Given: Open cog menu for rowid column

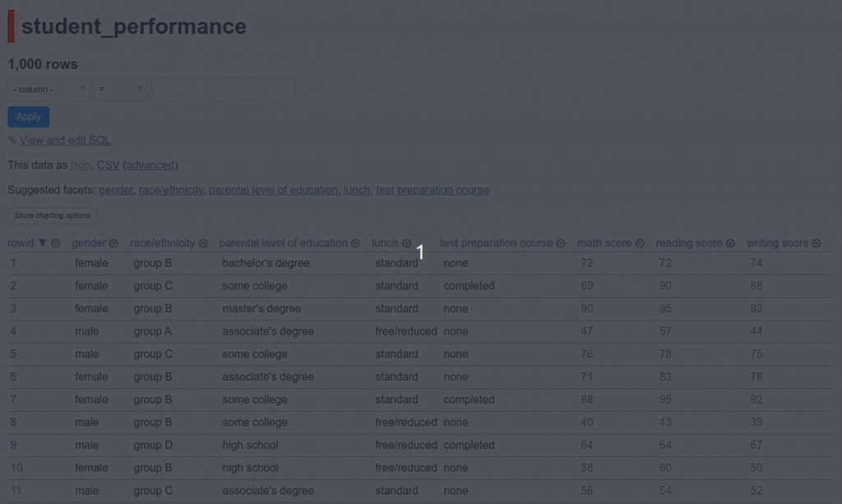Looking at the screenshot, I should pyautogui.click(x=56, y=243).
